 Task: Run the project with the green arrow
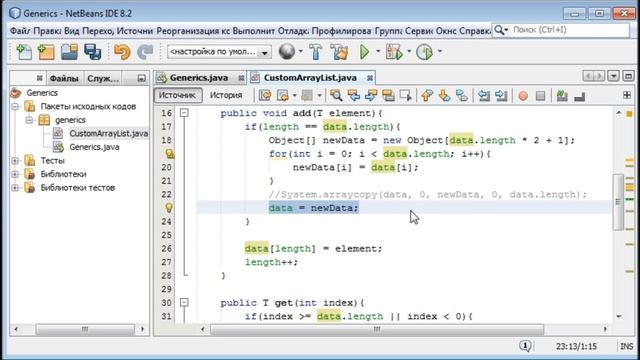364,52
